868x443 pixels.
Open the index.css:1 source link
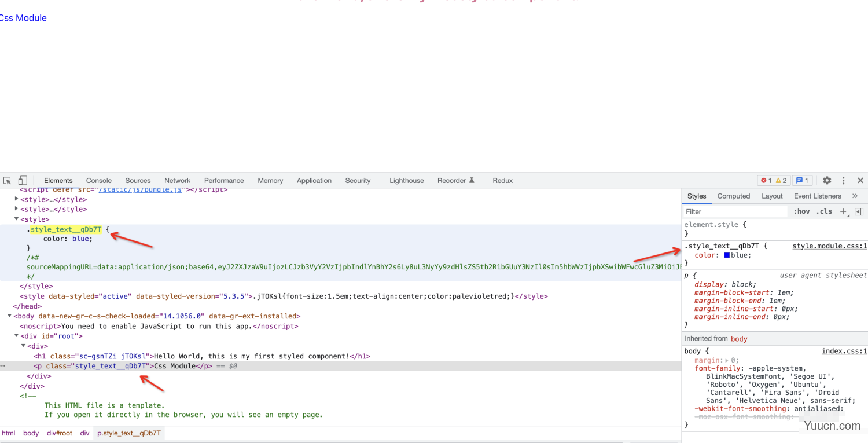coord(844,351)
